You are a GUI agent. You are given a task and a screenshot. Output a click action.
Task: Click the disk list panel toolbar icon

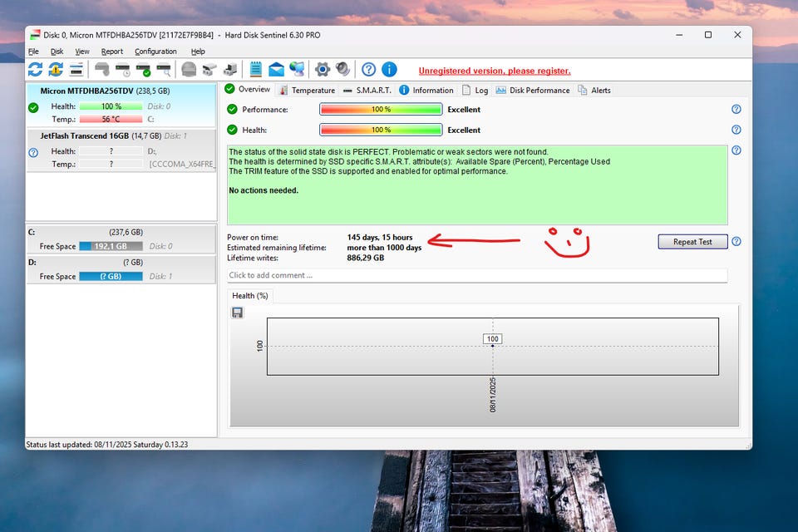(76, 69)
